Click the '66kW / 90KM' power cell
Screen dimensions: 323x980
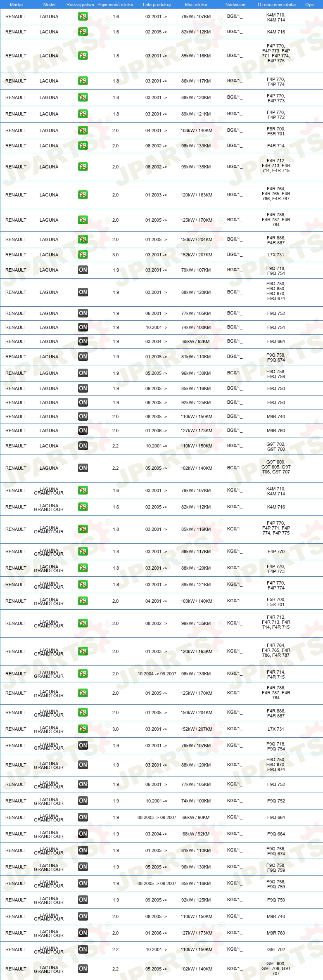[x=196, y=817]
